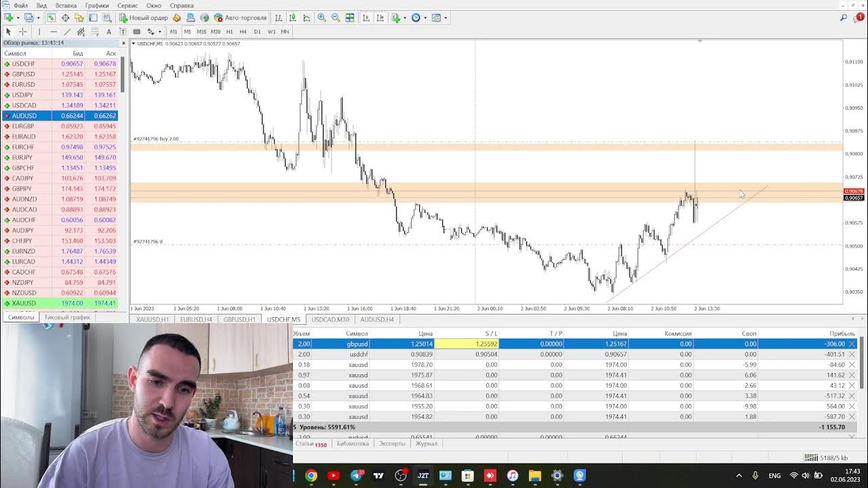Select the vertical line drawing tool

point(39,31)
